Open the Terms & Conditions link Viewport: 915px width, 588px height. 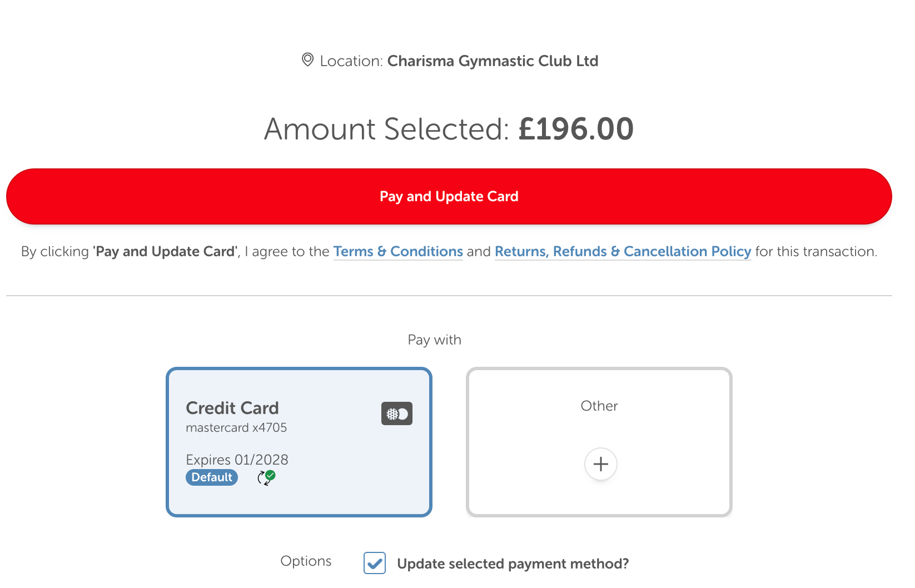click(x=398, y=251)
